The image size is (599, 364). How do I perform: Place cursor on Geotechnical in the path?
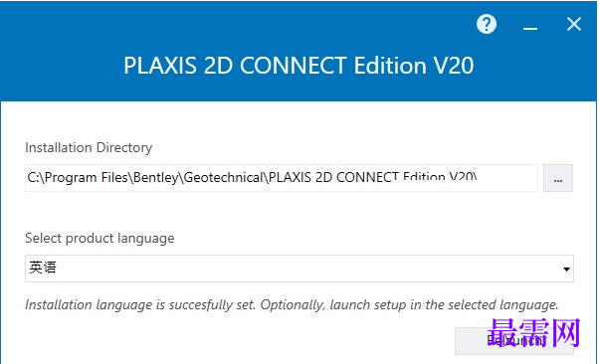(224, 178)
